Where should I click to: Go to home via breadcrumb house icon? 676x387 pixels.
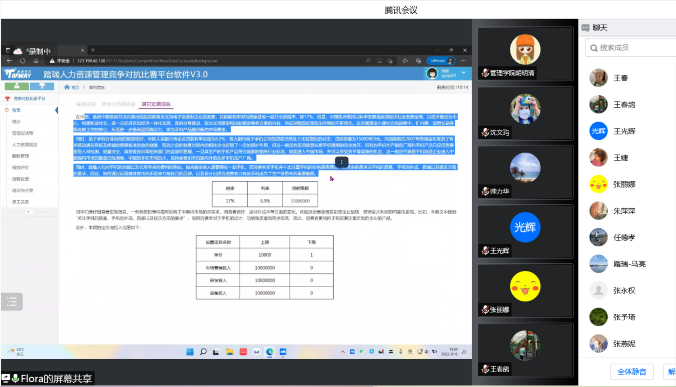coord(67,87)
